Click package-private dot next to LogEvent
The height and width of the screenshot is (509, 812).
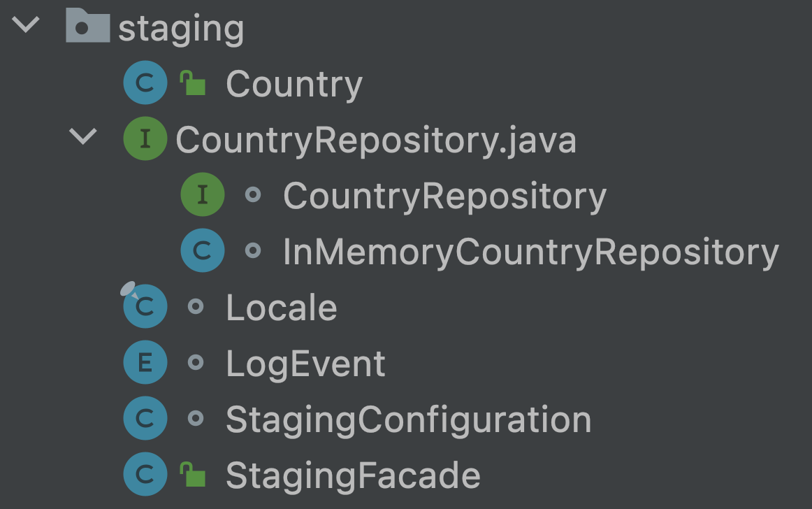pyautogui.click(x=195, y=362)
